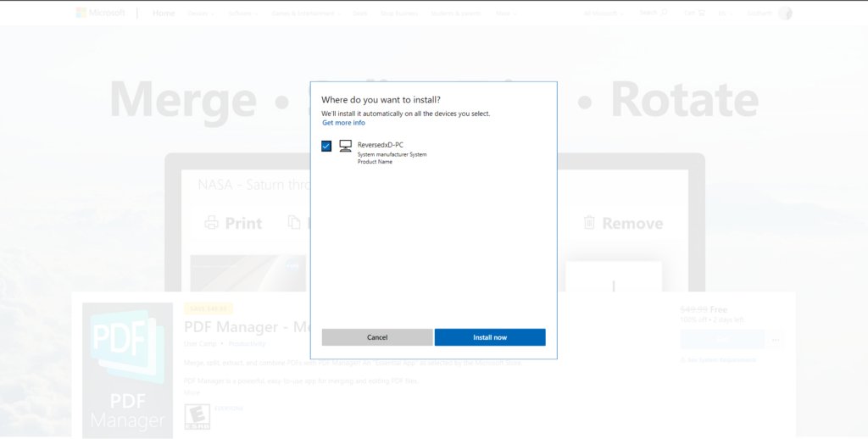The image size is (868, 439).
Task: Open the Productivity category link
Action: point(247,344)
